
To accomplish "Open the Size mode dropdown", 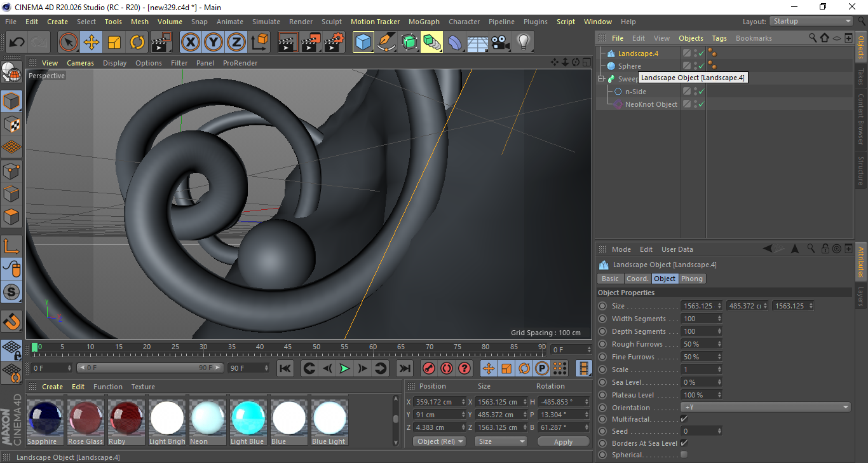I will pos(501,441).
